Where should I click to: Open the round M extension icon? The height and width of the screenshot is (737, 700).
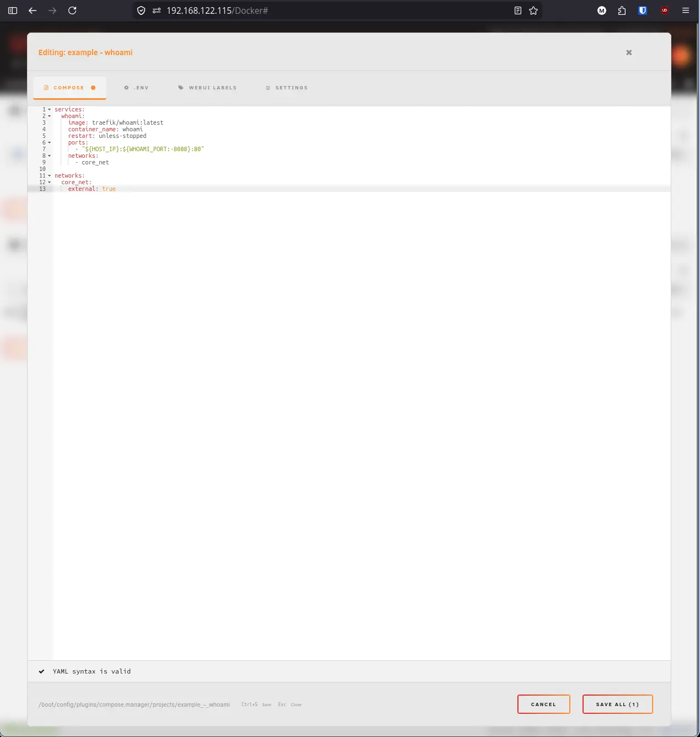[x=602, y=10]
